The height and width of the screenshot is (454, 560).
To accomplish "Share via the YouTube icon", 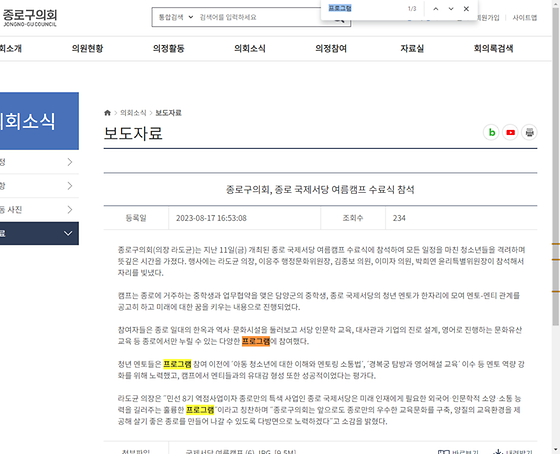I will pyautogui.click(x=510, y=133).
